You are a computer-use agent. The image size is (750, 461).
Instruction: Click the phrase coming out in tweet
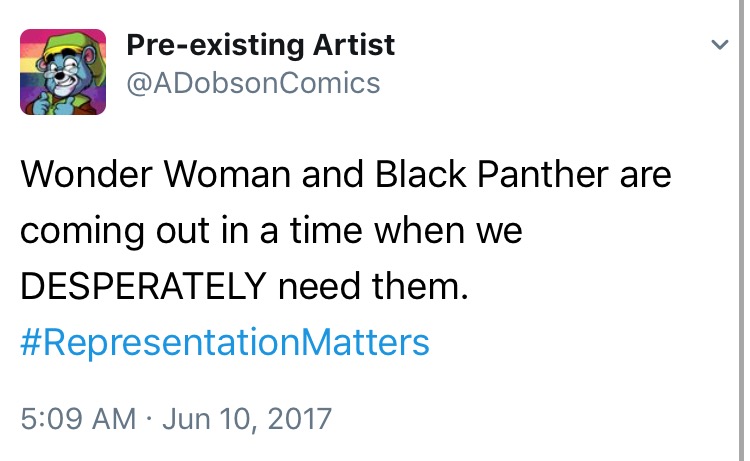pos(115,231)
